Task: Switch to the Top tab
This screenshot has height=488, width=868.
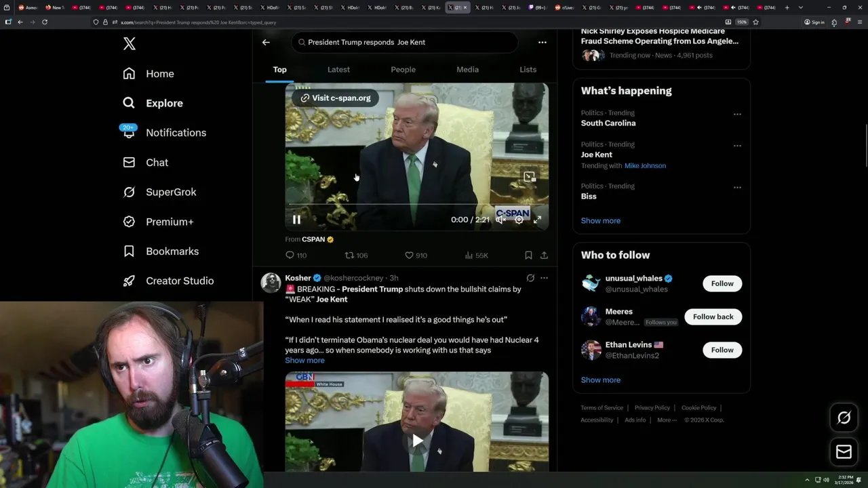Action: tap(279, 70)
